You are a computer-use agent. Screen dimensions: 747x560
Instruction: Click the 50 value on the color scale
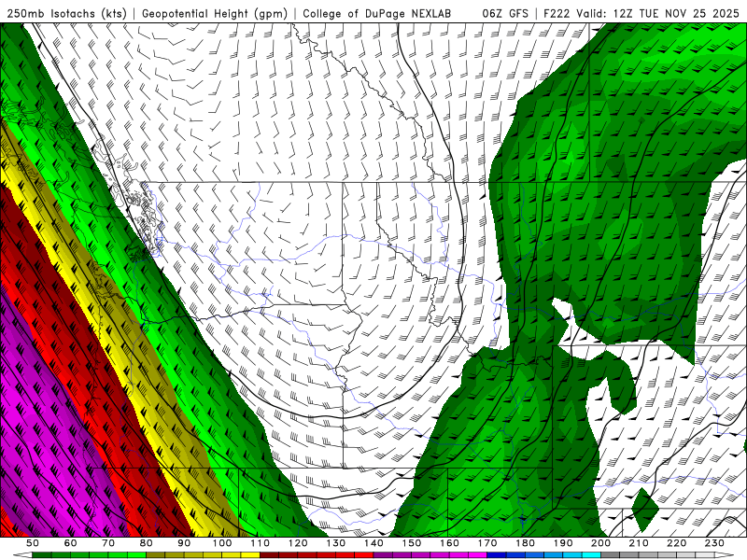coord(33,543)
